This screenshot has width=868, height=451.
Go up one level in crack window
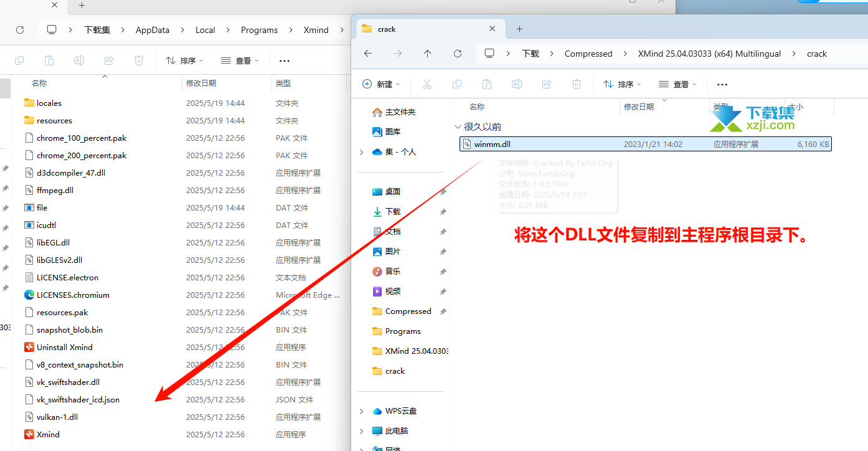[428, 54]
